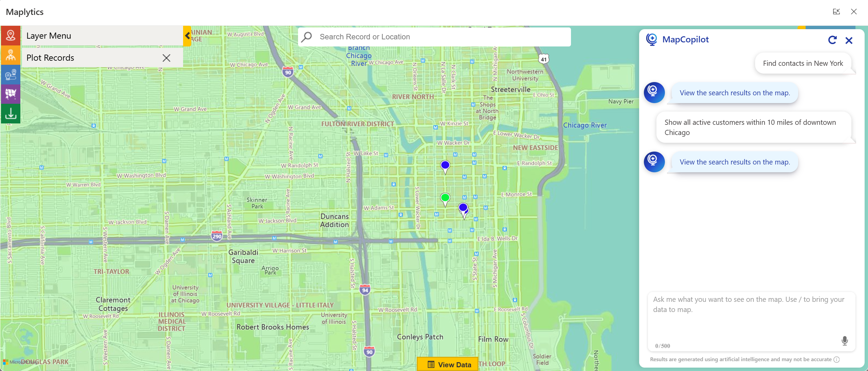Click the MapCopilot globe logo
This screenshot has height=371, width=868.
click(652, 39)
